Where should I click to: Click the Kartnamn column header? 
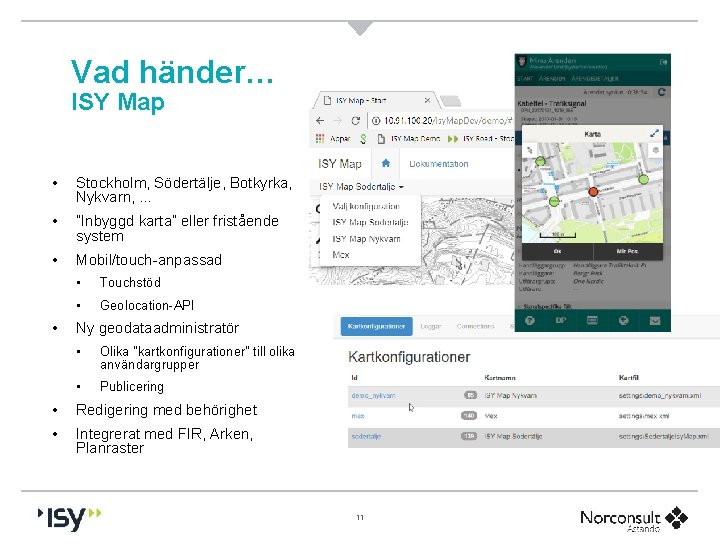pos(500,378)
